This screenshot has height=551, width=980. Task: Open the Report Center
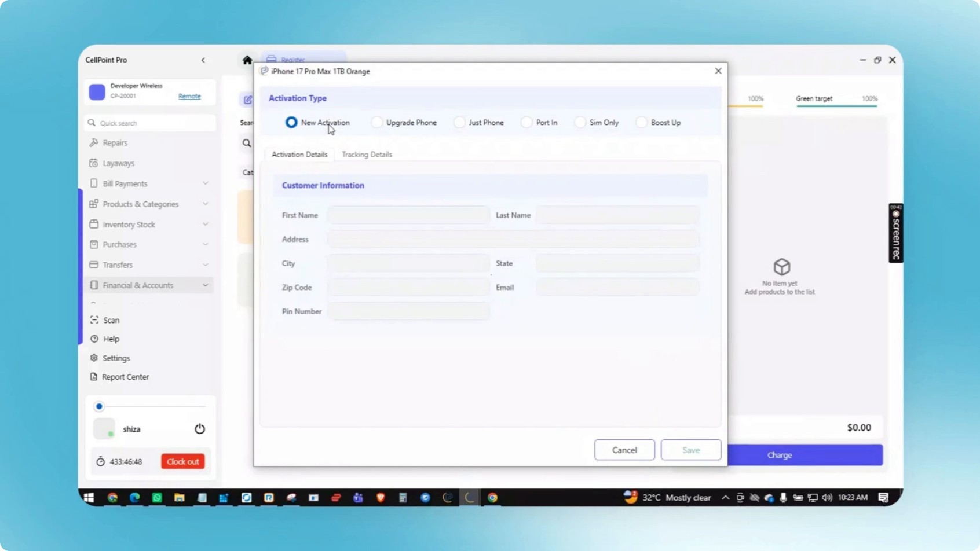tap(120, 377)
